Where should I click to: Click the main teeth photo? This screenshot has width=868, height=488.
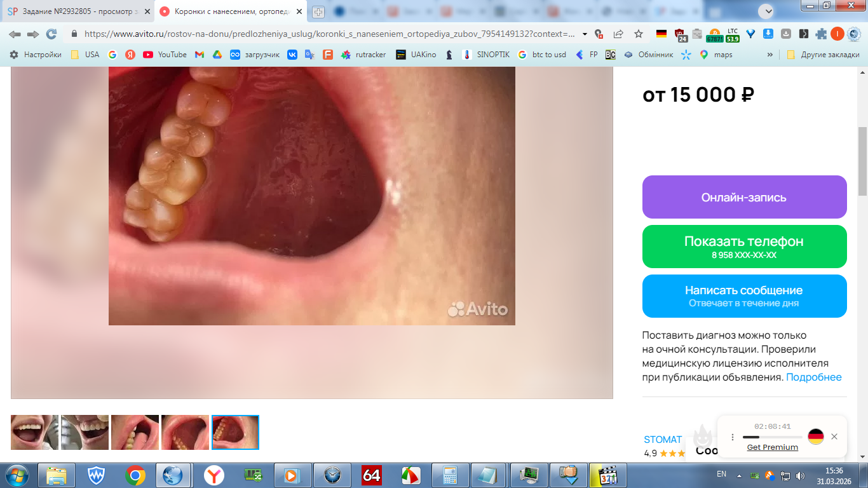click(x=312, y=196)
